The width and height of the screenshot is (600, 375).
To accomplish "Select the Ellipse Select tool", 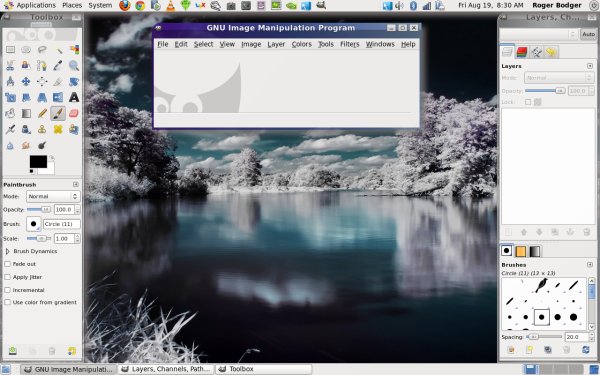I will click(x=26, y=49).
